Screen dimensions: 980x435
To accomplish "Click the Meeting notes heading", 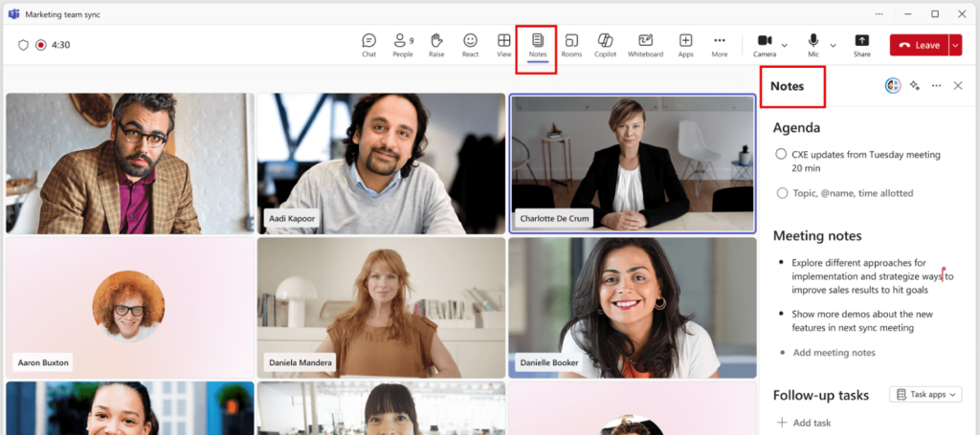I will coord(817,236).
